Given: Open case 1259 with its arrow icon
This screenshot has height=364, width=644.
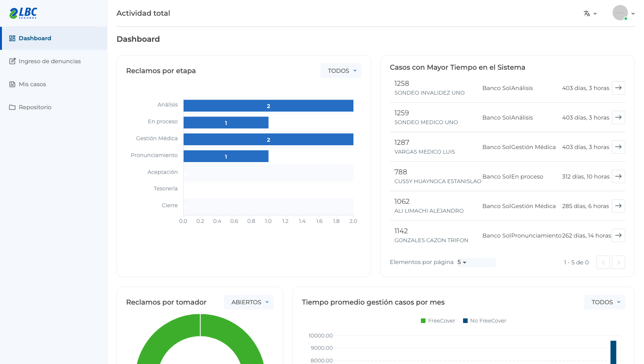Looking at the screenshot, I should click(618, 117).
